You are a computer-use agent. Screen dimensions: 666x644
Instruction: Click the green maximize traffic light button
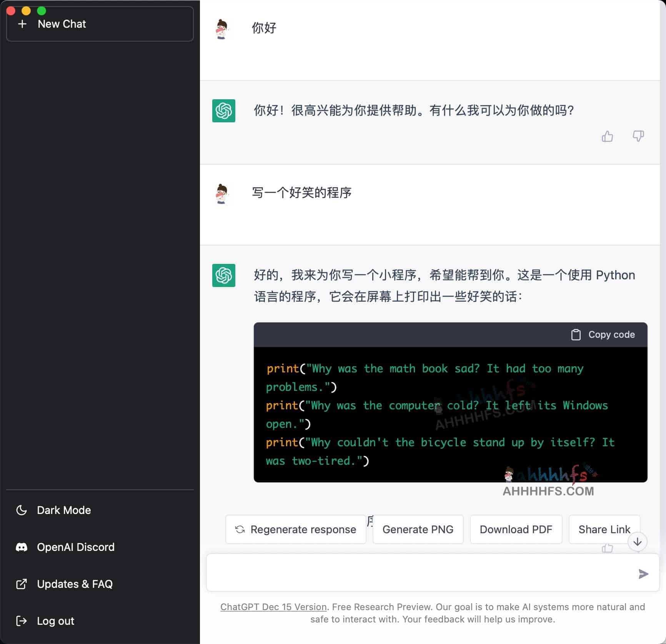click(x=40, y=12)
